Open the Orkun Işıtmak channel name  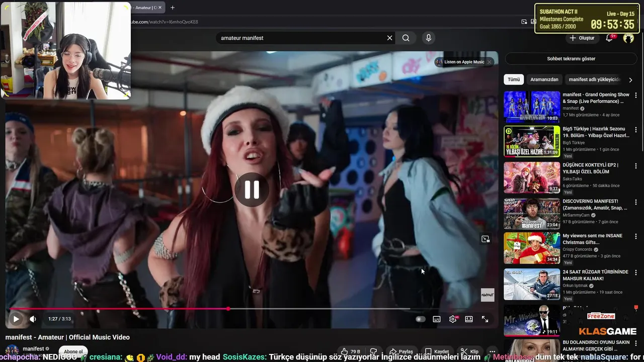pos(576,286)
